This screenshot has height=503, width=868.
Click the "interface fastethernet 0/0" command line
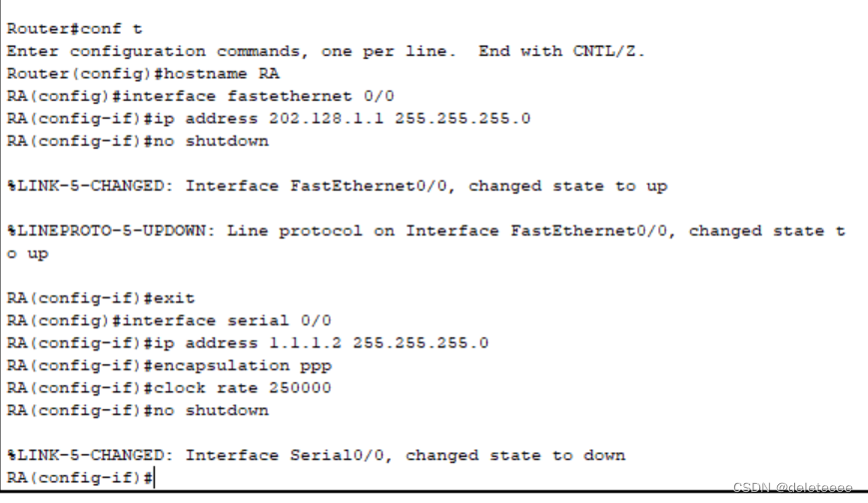pyautogui.click(x=201, y=96)
